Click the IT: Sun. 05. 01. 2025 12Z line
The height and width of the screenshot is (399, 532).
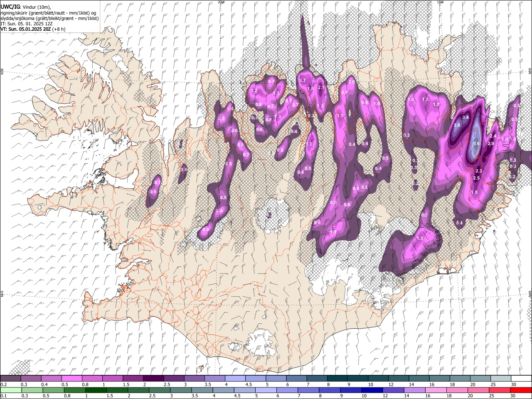point(27,24)
